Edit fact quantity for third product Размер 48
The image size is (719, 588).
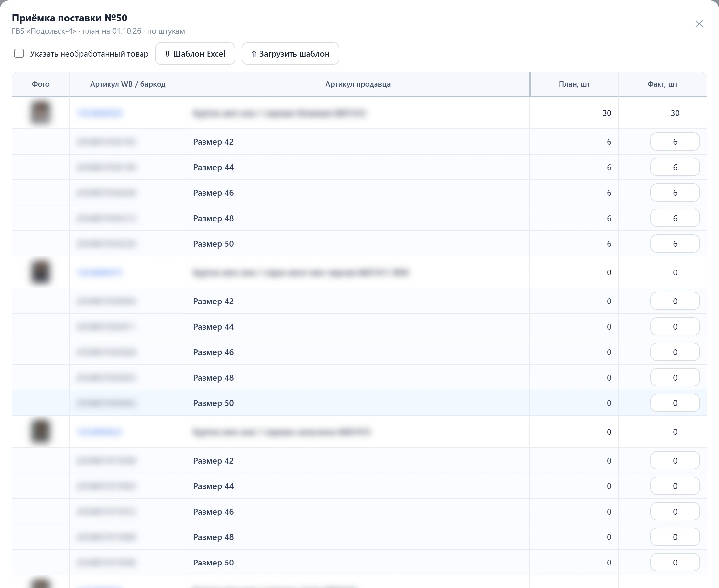click(x=675, y=537)
